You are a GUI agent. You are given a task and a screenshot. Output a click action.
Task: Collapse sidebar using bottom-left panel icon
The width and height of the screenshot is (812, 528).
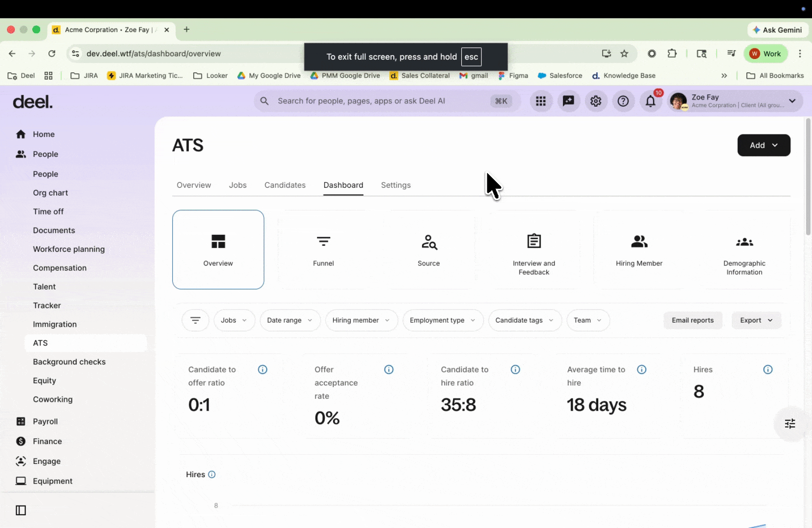coord(21,510)
